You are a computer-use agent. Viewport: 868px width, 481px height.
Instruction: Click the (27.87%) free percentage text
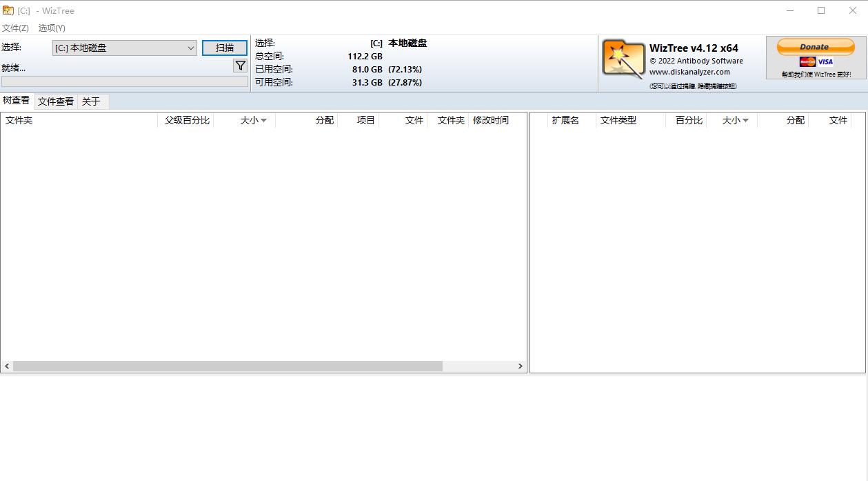[x=405, y=82]
